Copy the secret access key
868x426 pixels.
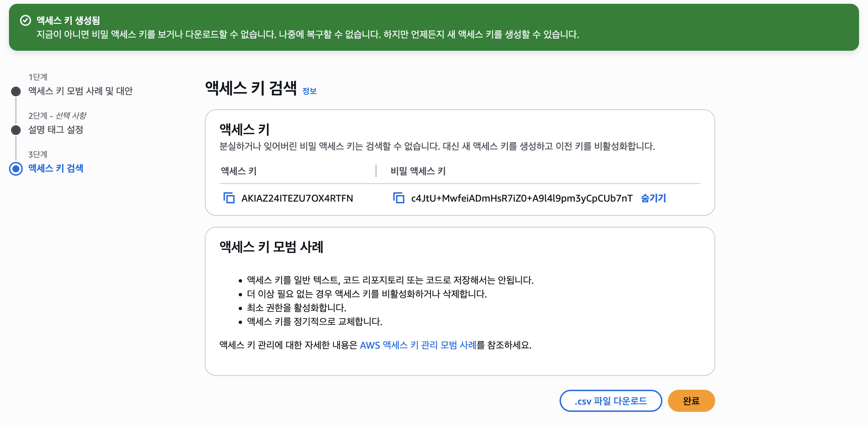(x=399, y=198)
